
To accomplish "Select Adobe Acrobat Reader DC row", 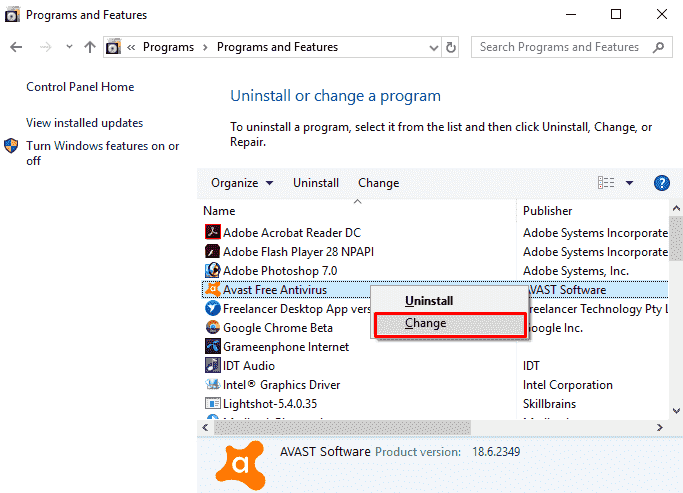I will tap(435, 233).
